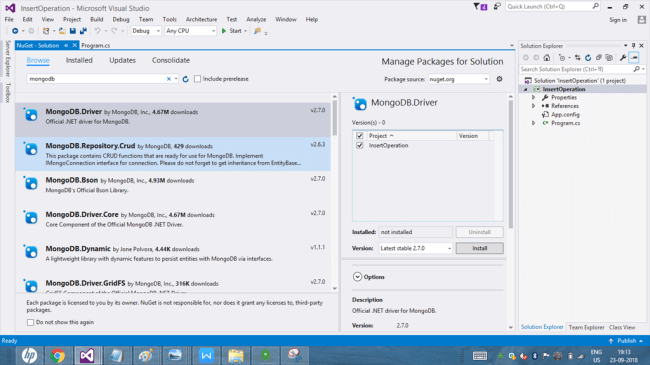Open the Program.cs editor tab
Screen dimensions: 650x365
(x=96, y=46)
